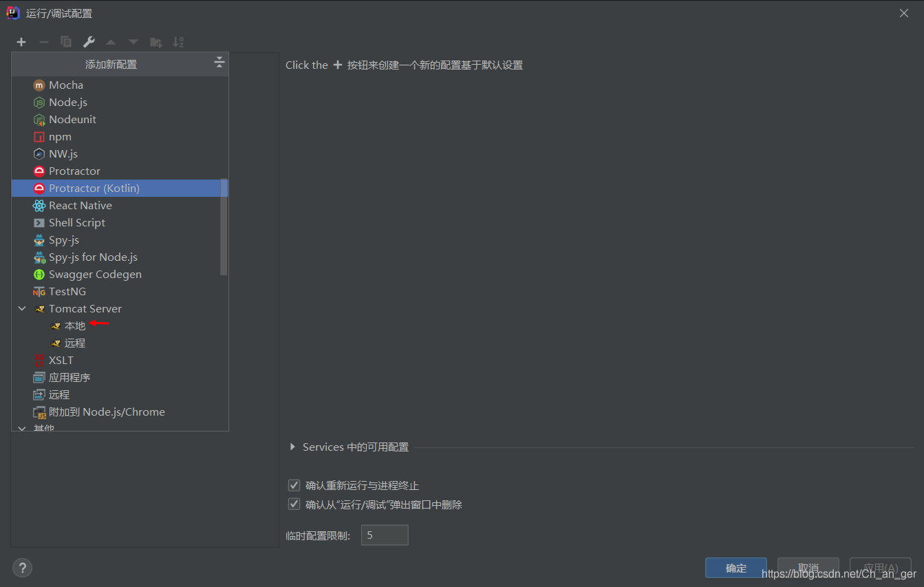Select the TestNG list entry
924x587 pixels.
click(120, 292)
